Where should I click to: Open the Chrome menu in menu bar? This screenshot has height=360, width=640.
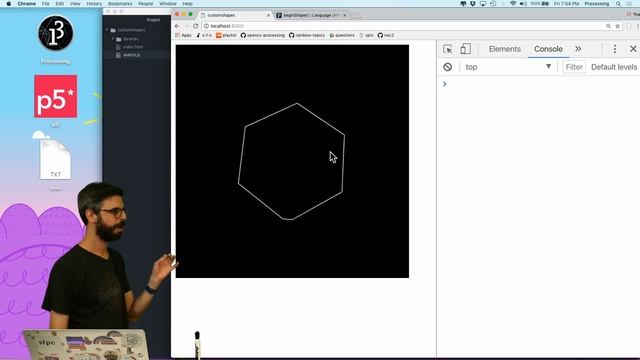27,4
